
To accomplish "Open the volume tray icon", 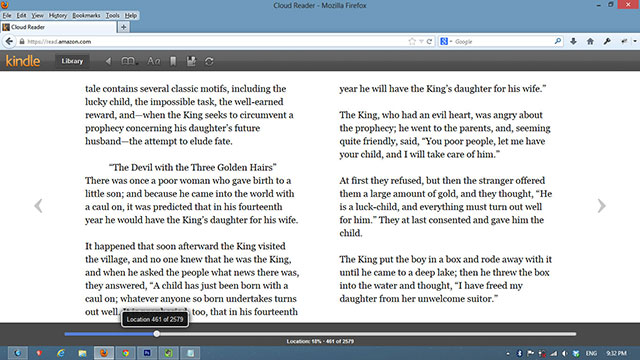I will [564, 353].
